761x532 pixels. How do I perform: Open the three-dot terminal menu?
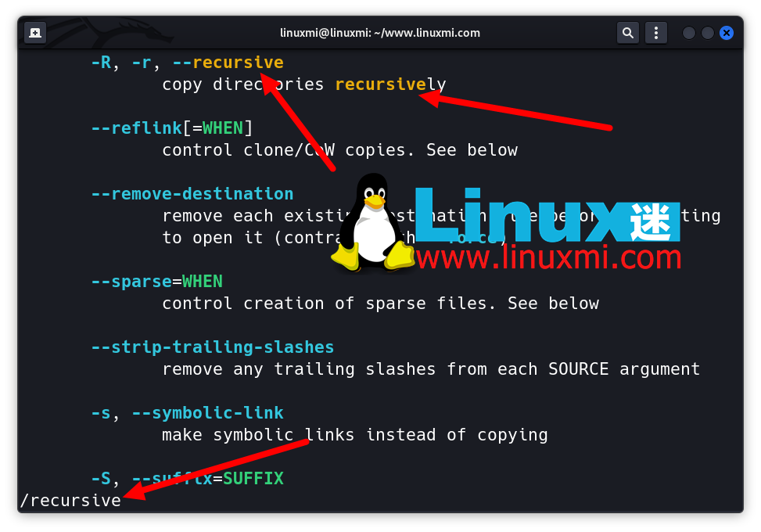point(656,33)
